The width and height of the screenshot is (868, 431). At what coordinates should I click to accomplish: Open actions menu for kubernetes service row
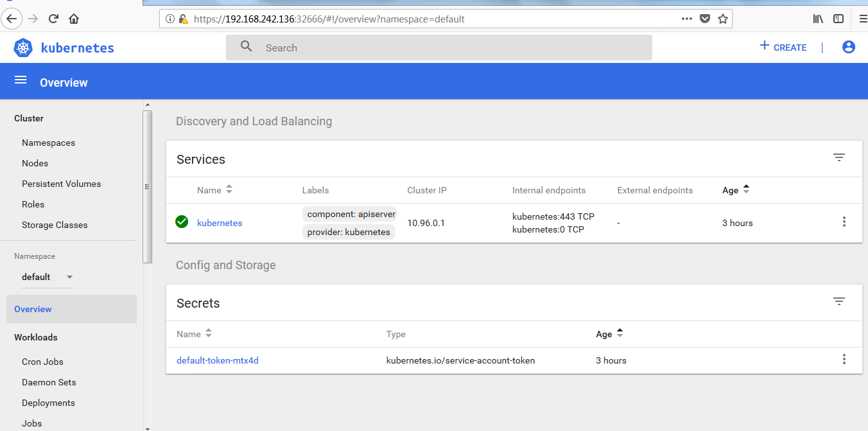pyautogui.click(x=844, y=222)
